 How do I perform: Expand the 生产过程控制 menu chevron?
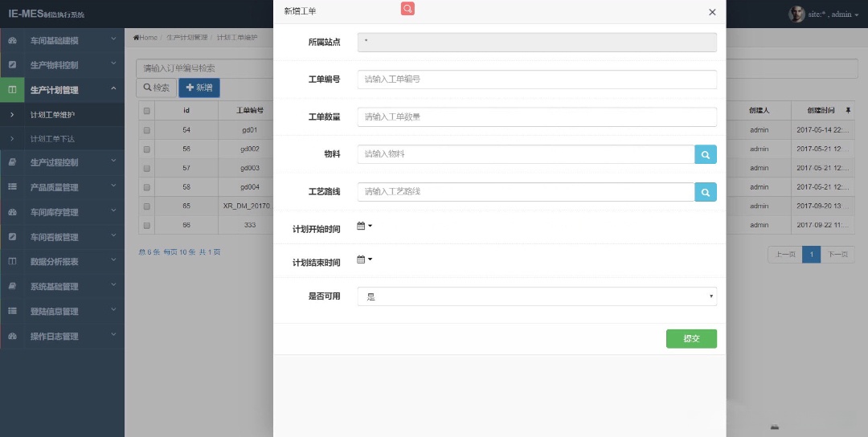tap(113, 161)
